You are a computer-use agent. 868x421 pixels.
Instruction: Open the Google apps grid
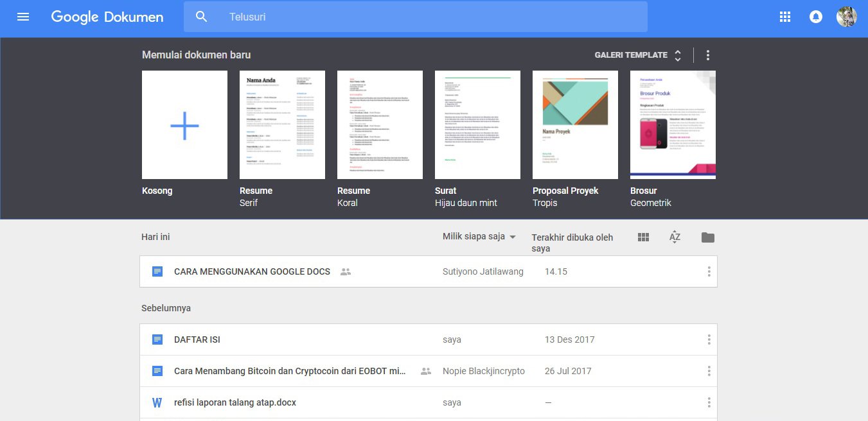point(785,17)
